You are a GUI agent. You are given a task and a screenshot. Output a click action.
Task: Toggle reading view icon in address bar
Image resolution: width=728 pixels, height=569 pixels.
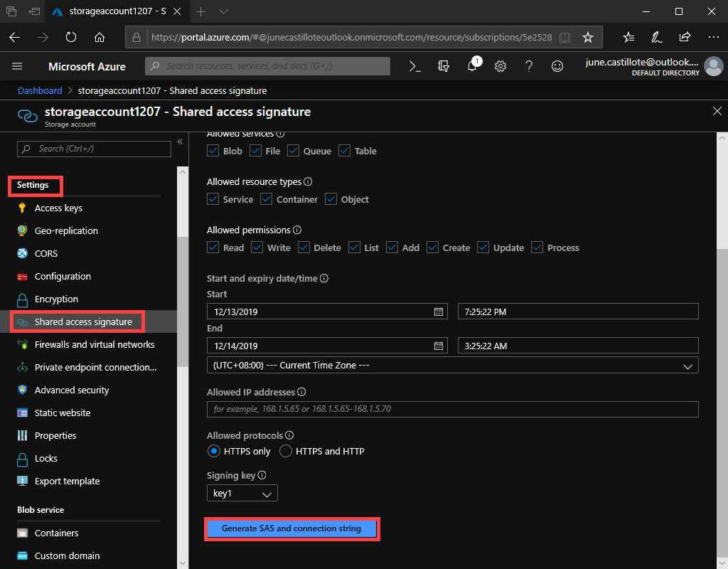(564, 37)
